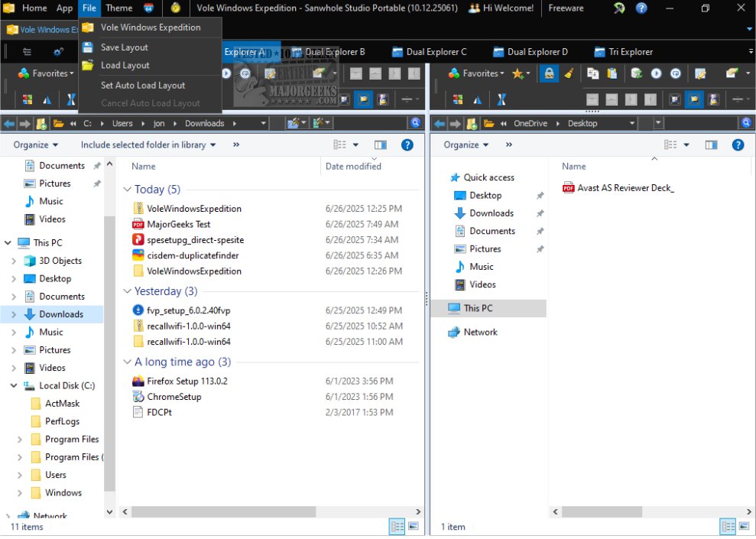Open the Theme menu
Image resolution: width=756 pixels, height=539 pixels.
click(118, 8)
